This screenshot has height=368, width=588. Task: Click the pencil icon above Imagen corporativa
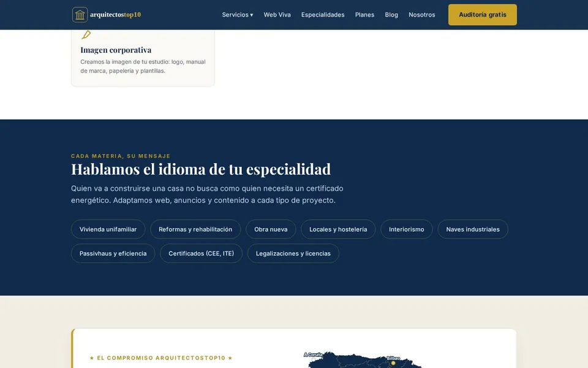[x=86, y=34]
